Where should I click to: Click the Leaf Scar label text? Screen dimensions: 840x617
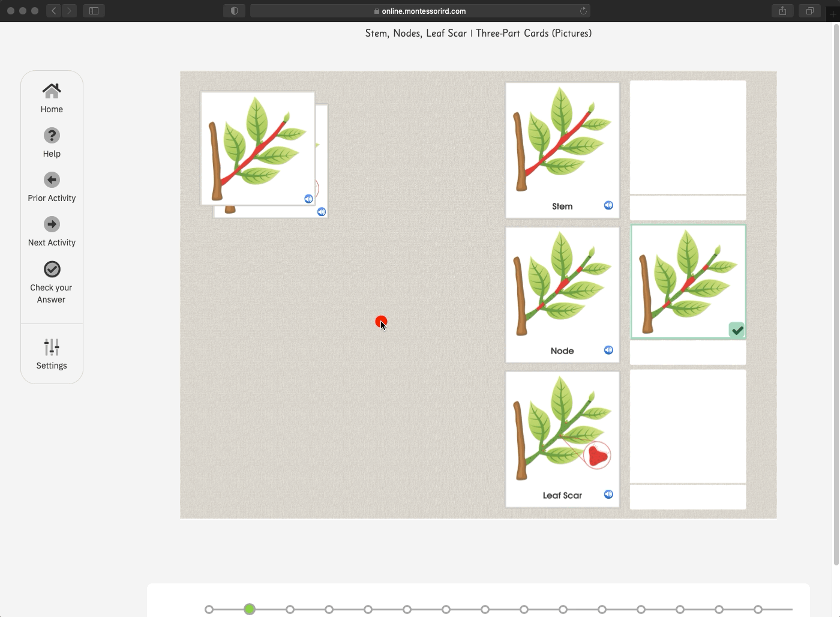pyautogui.click(x=562, y=495)
